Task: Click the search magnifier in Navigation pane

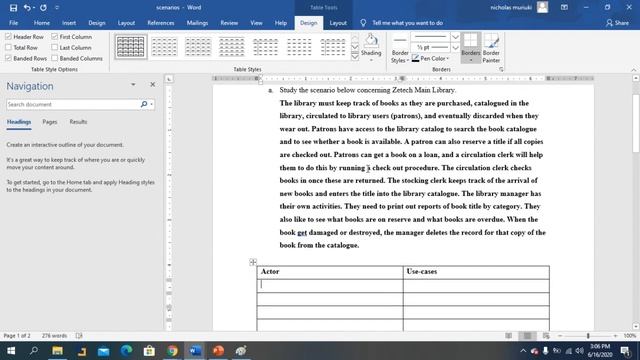Action: (144, 104)
